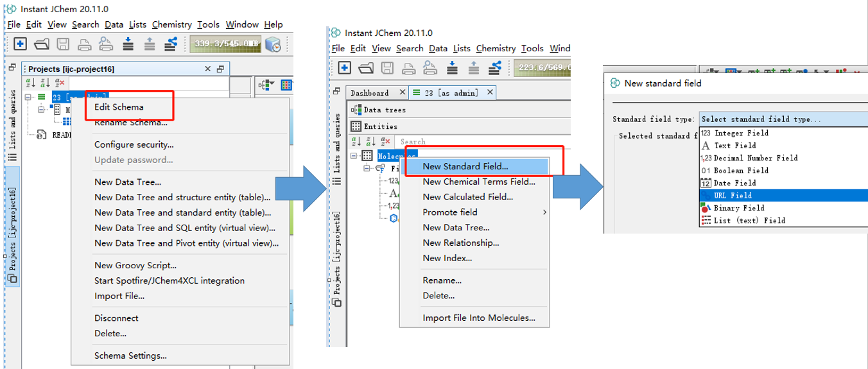Image resolution: width=868 pixels, height=369 pixels.
Task: Click memory usage bar in left window
Action: (227, 44)
